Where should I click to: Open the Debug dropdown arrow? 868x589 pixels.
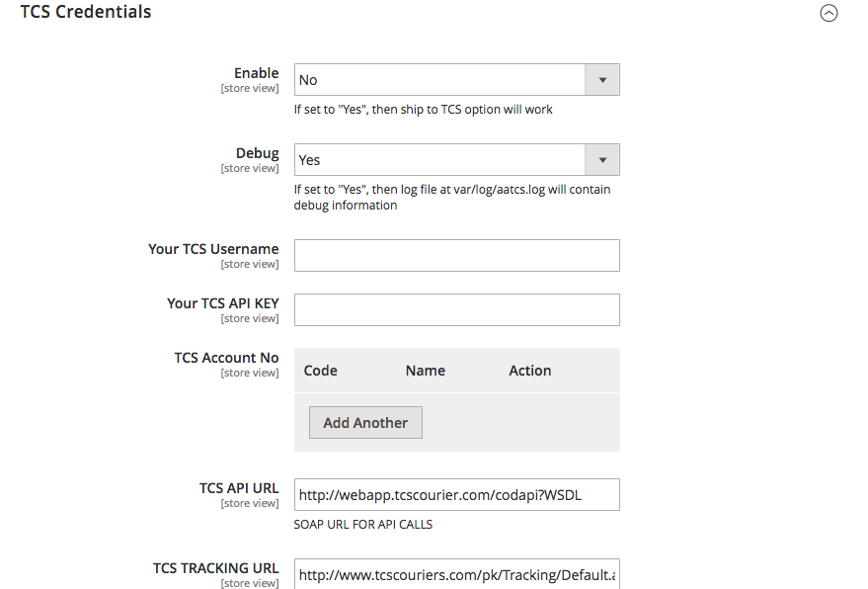602,160
